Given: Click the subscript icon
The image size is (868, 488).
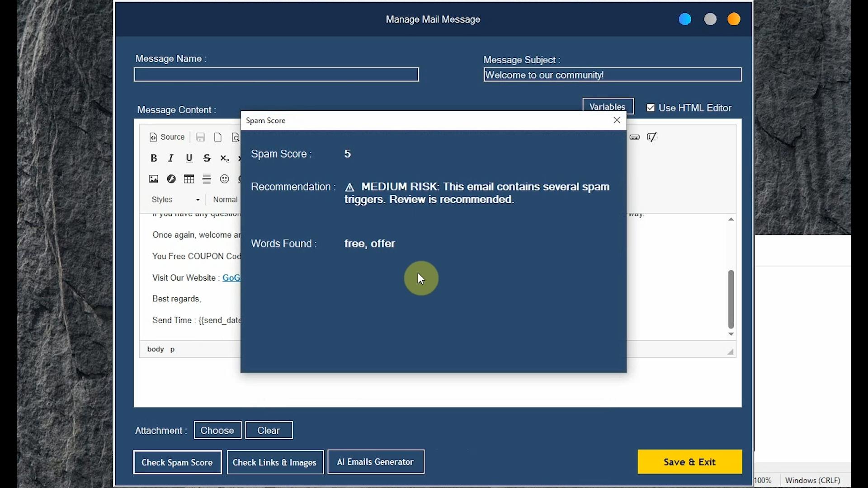Looking at the screenshot, I should point(224,158).
